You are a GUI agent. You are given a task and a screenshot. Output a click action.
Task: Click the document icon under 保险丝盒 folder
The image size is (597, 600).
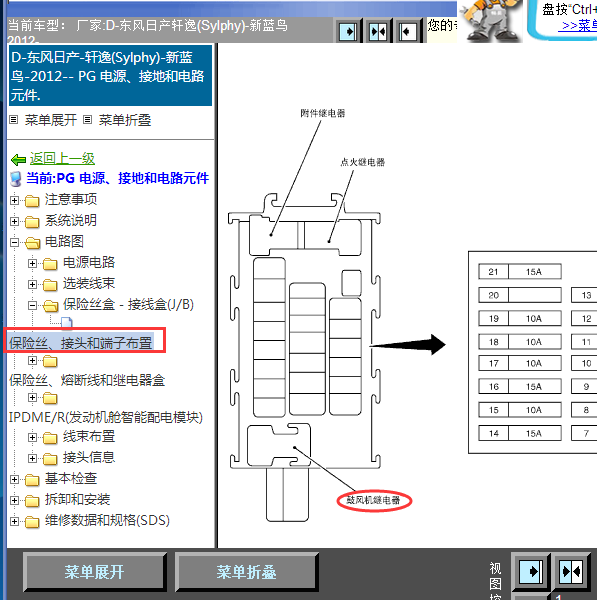click(67, 323)
